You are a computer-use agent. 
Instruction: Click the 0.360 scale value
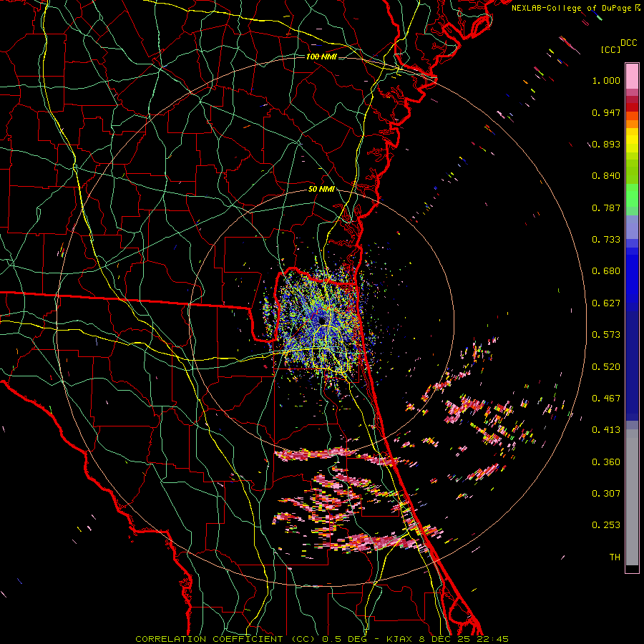click(606, 462)
